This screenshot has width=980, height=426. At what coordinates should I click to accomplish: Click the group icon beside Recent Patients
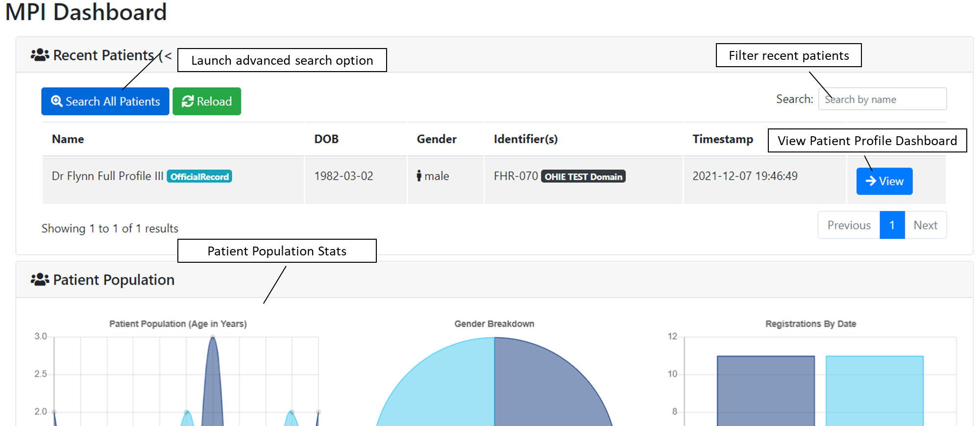coord(40,55)
